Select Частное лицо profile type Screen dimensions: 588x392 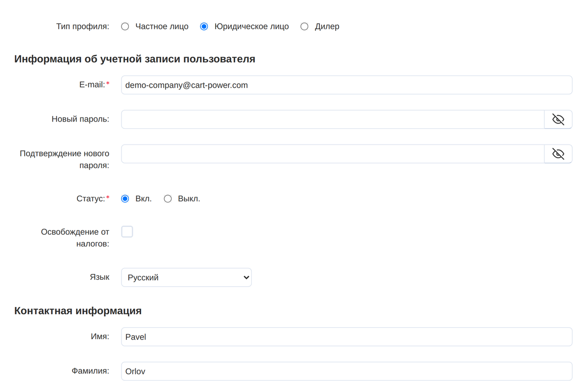tap(125, 26)
